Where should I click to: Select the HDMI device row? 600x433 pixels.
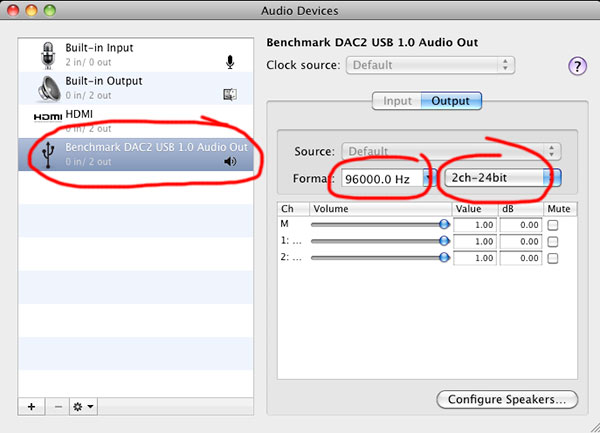136,121
